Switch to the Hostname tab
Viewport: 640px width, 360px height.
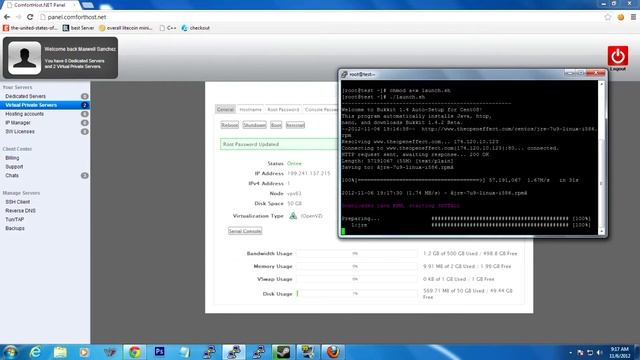click(x=250, y=109)
